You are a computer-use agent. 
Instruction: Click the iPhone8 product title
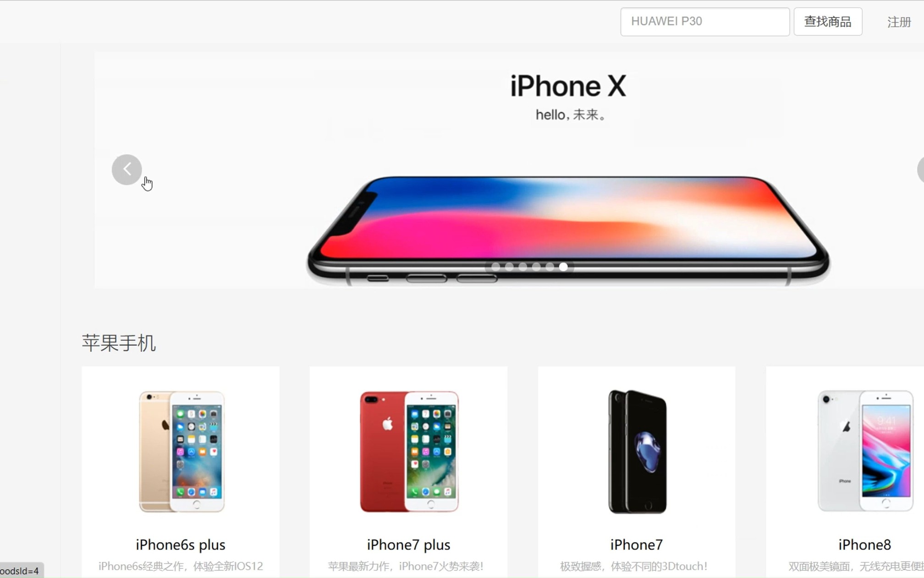coord(864,545)
